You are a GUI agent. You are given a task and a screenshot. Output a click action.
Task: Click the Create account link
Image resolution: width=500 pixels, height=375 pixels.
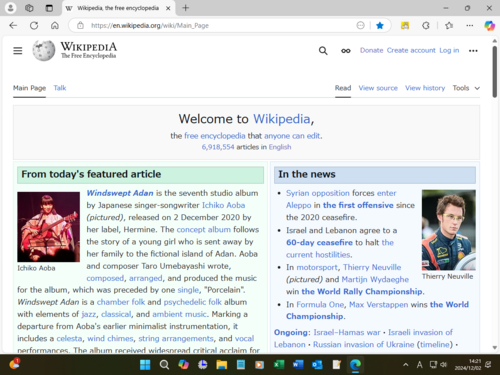point(411,50)
